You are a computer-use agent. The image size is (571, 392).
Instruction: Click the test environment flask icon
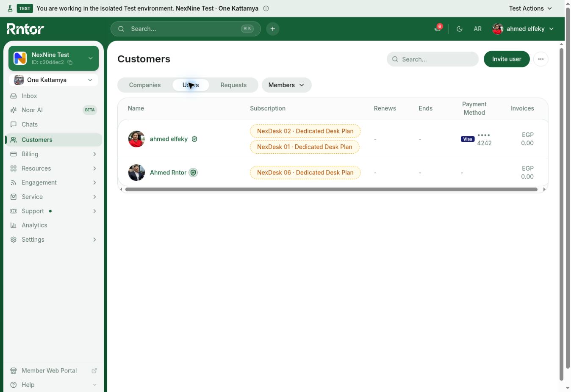pos(10,8)
